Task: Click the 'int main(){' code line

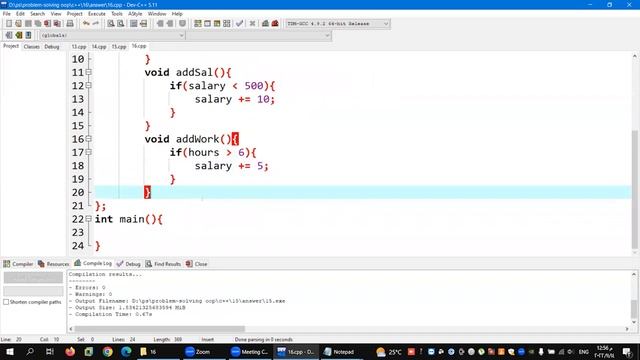Action: pos(129,219)
